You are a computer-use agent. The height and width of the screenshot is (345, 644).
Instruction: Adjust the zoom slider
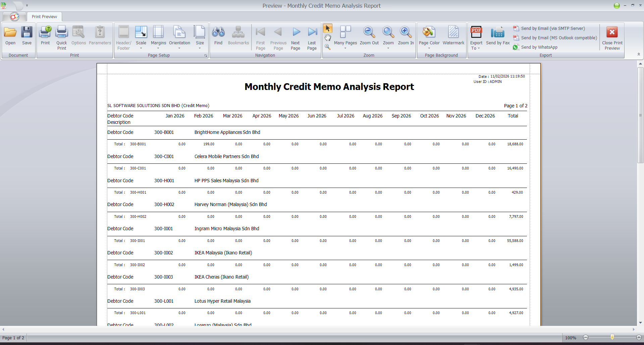[x=612, y=338]
